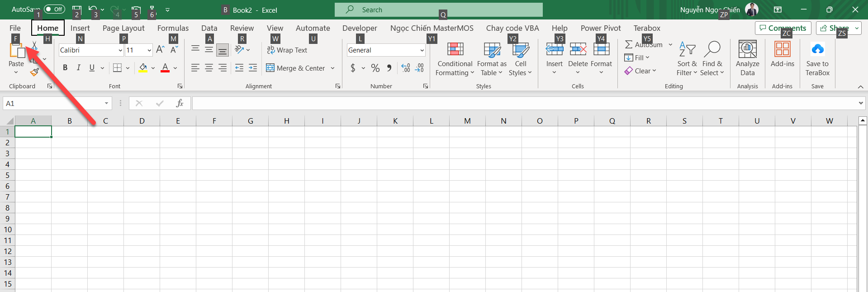Click the Increase Decimal icon
The width and height of the screenshot is (868, 292).
tap(406, 68)
